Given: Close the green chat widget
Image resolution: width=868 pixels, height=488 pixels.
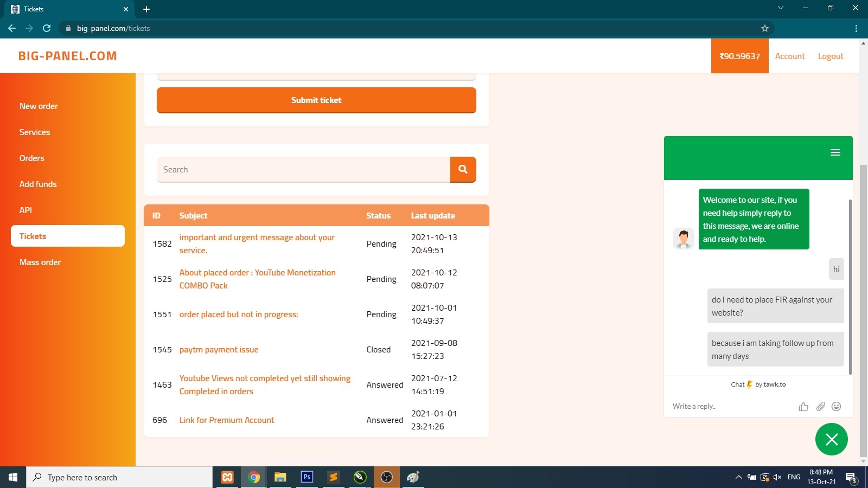Looking at the screenshot, I should click(831, 439).
